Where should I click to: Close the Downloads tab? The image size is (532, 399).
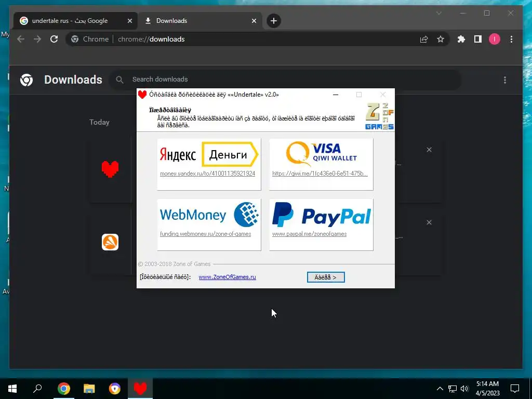254,21
